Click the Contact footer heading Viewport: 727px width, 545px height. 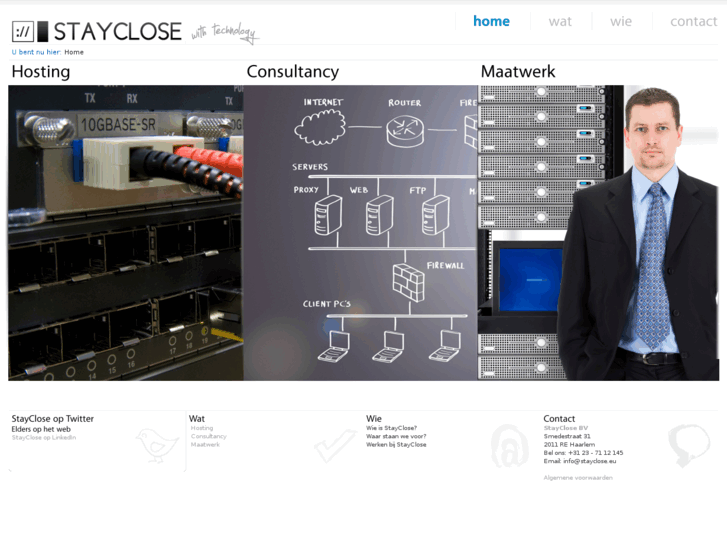559,418
